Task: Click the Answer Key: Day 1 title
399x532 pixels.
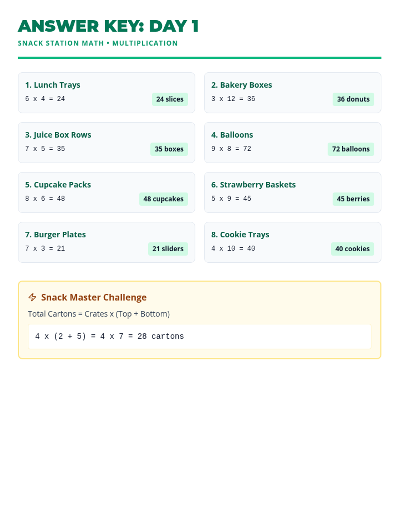Action: point(108,26)
